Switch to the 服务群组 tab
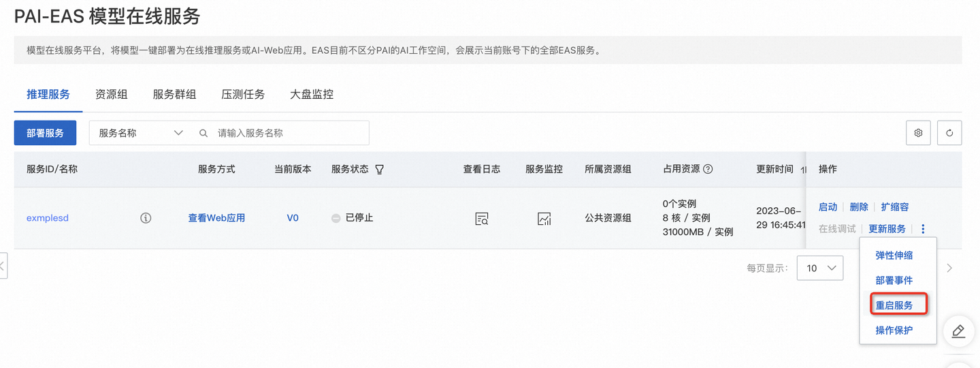This screenshot has height=368, width=980. (174, 95)
